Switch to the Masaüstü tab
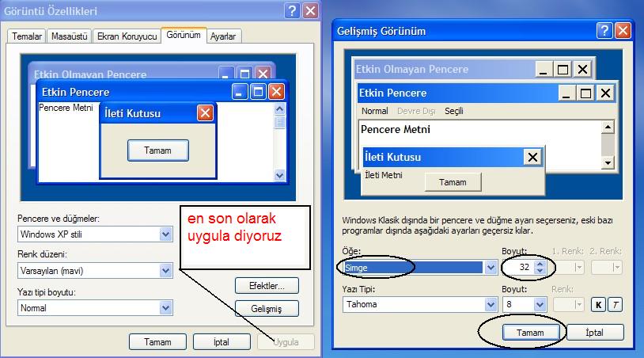 tap(69, 36)
